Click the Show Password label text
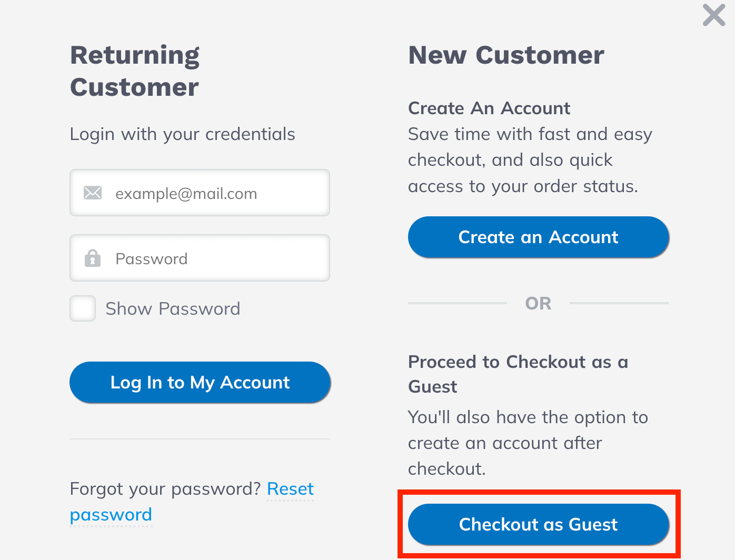This screenshot has height=560, width=735. tap(173, 309)
